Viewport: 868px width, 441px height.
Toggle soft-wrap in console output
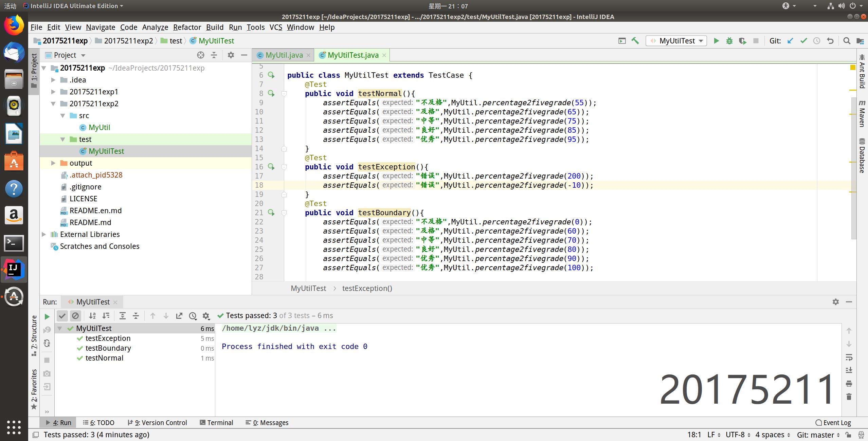[849, 357]
